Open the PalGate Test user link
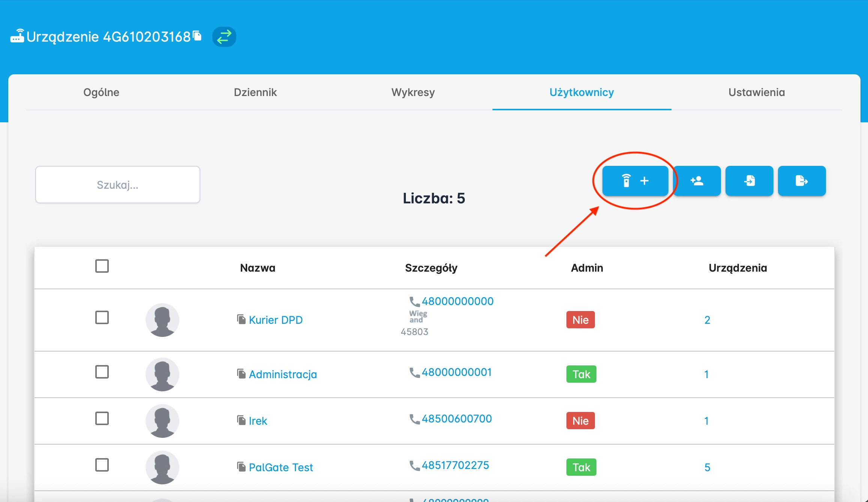This screenshot has height=502, width=868. [x=281, y=467]
